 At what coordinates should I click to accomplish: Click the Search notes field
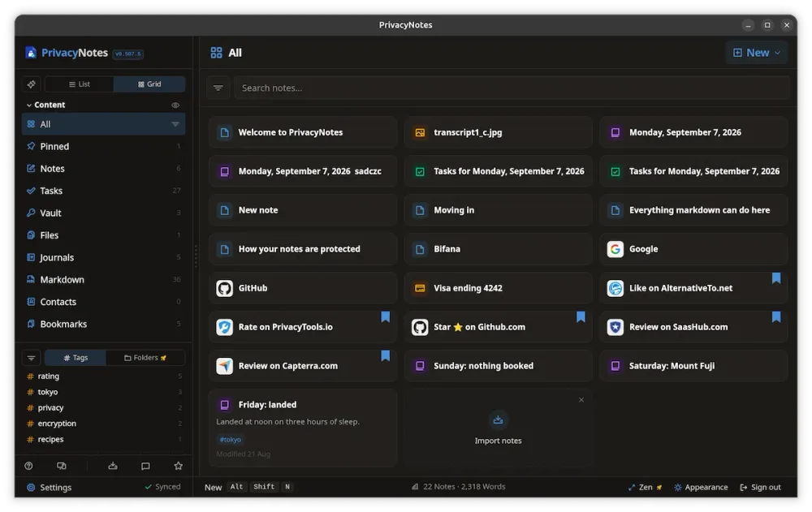[x=512, y=88]
